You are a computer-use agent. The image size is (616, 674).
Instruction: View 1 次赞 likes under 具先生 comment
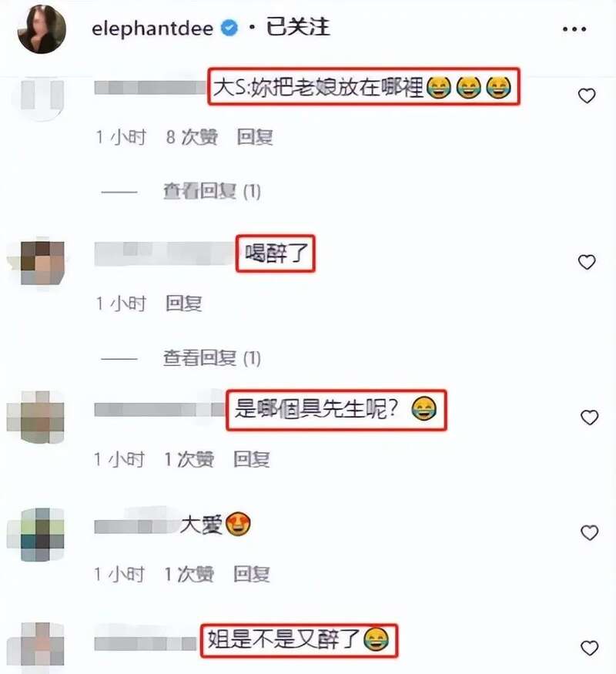pos(189,459)
